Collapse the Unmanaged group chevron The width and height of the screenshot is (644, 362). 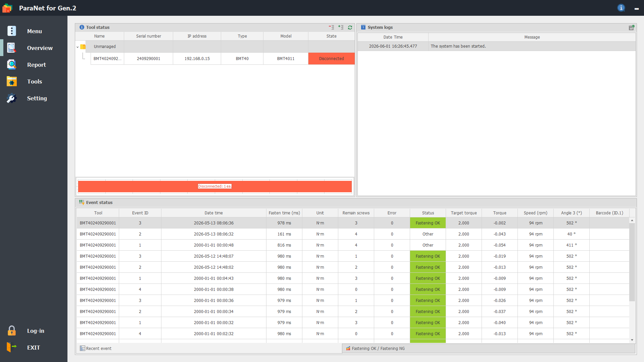click(x=78, y=47)
